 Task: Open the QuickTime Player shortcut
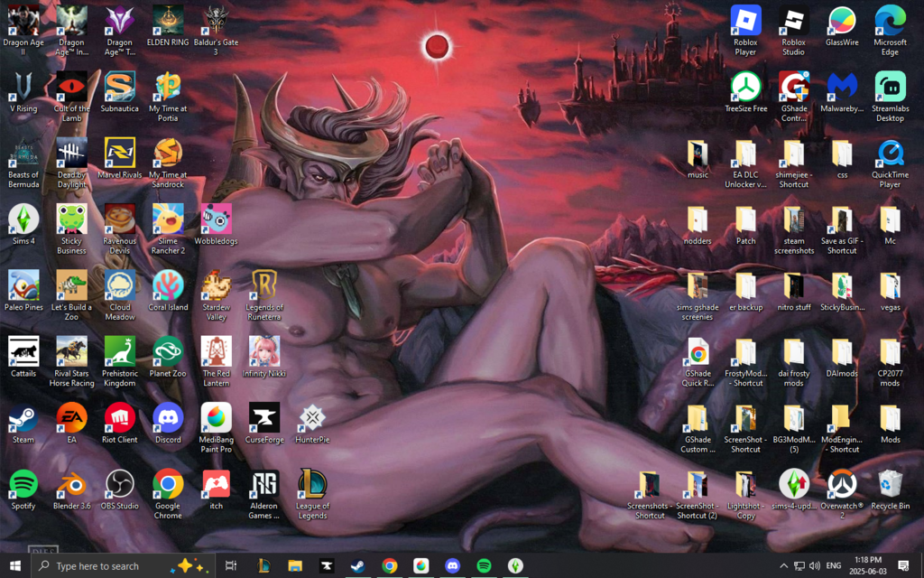click(x=891, y=163)
